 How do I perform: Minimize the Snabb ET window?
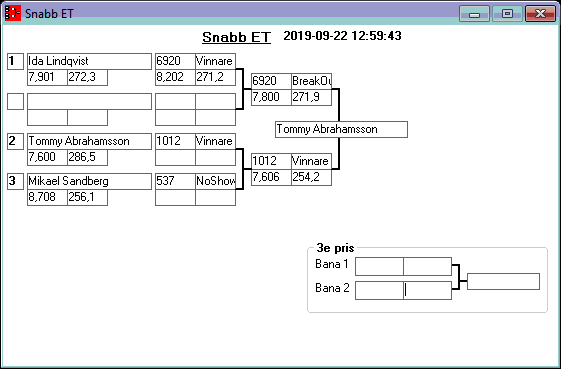[x=474, y=14]
